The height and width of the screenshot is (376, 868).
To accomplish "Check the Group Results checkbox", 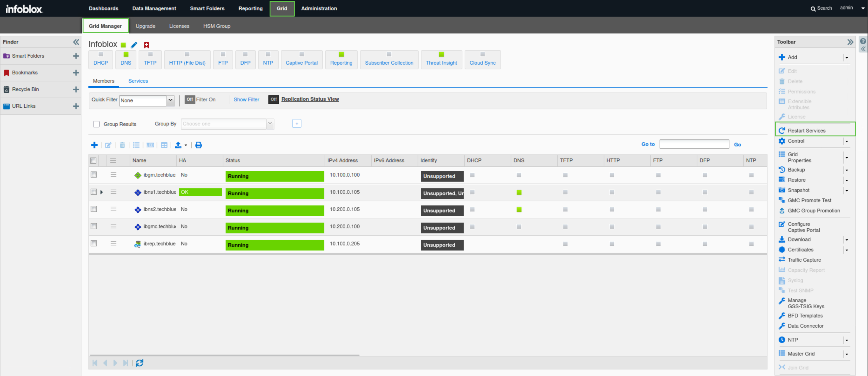I will coord(96,124).
